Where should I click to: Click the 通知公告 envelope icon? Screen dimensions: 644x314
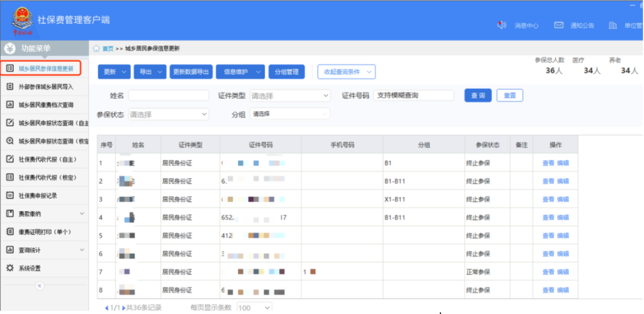point(559,25)
